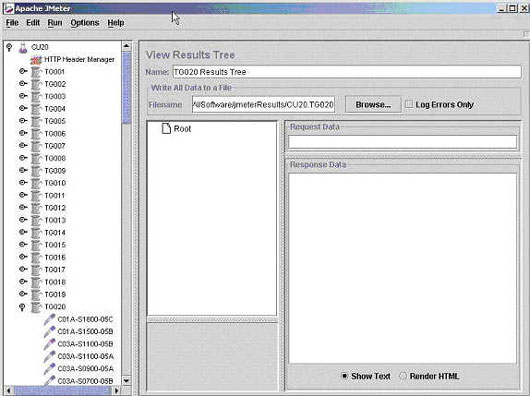Open the Edit menu
Screen dimensions: 530x396
click(33, 23)
